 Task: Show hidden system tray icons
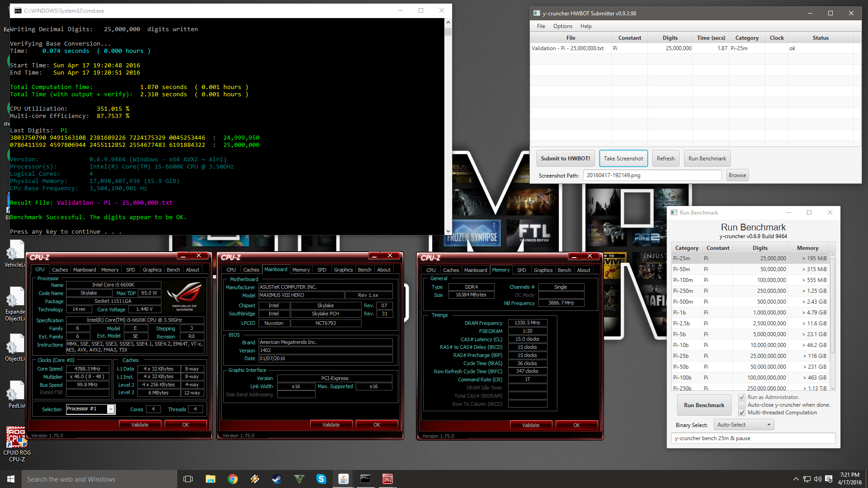796,479
